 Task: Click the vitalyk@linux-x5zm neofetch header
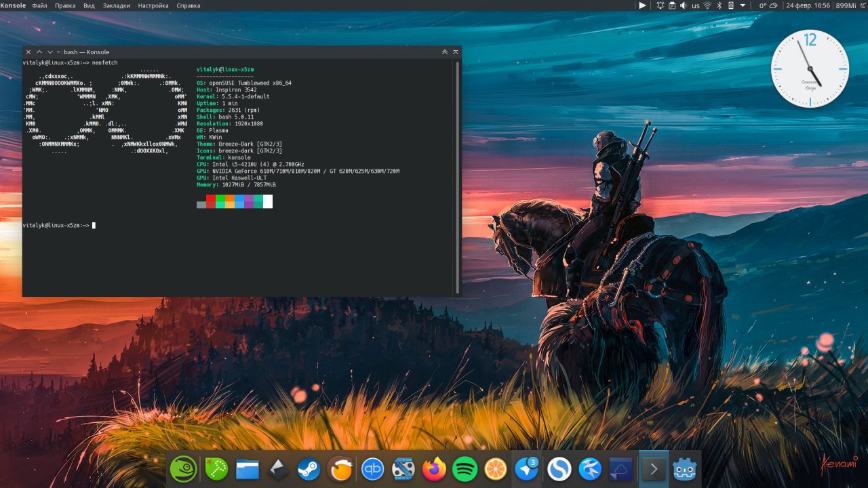(225, 70)
